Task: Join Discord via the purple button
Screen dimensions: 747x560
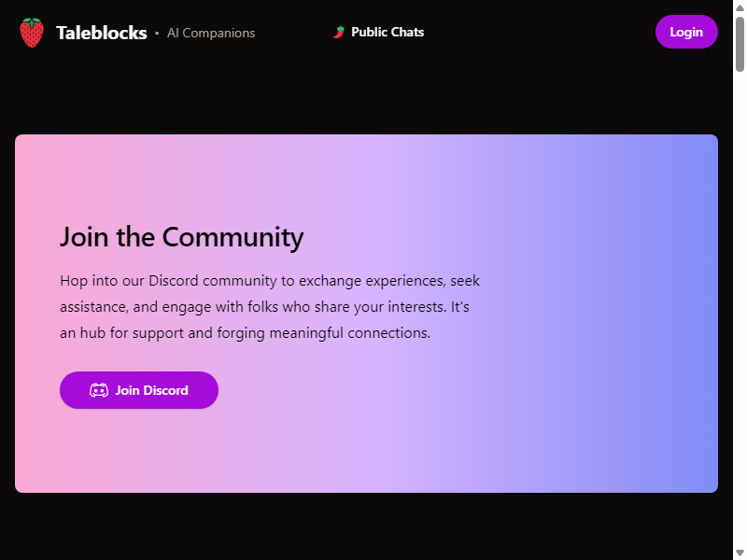Action: coord(139,390)
